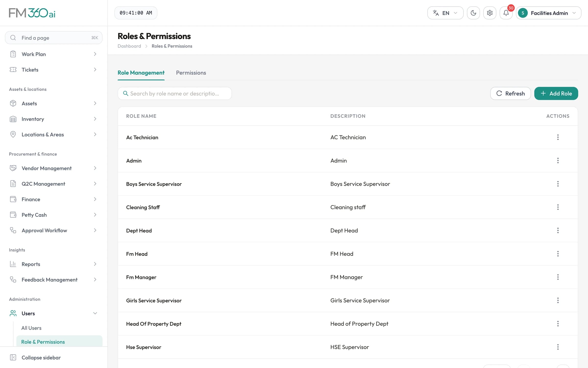
Task: Open Q2C Management sidebar item
Action: point(53,184)
